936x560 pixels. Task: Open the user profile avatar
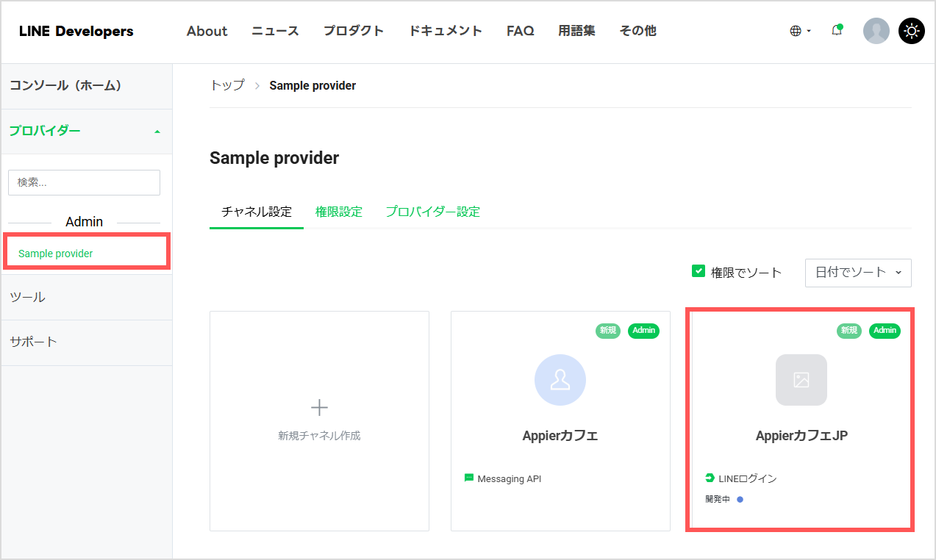point(876,31)
